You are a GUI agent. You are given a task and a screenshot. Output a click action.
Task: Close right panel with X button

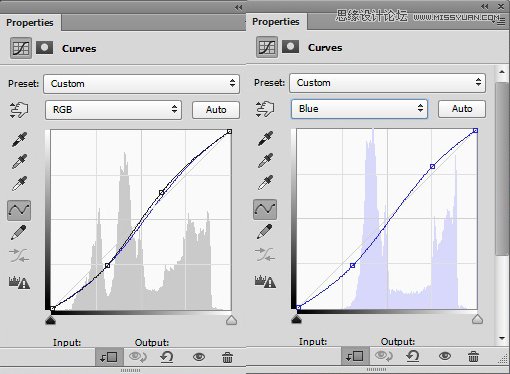coord(501,6)
